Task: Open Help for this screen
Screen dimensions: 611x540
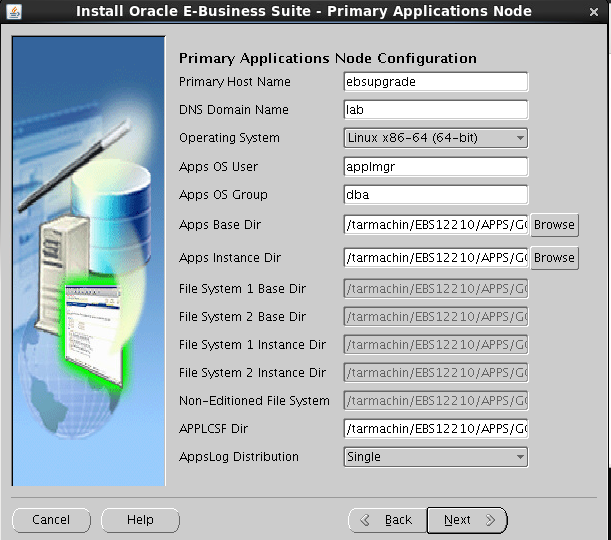Action: (x=140, y=520)
